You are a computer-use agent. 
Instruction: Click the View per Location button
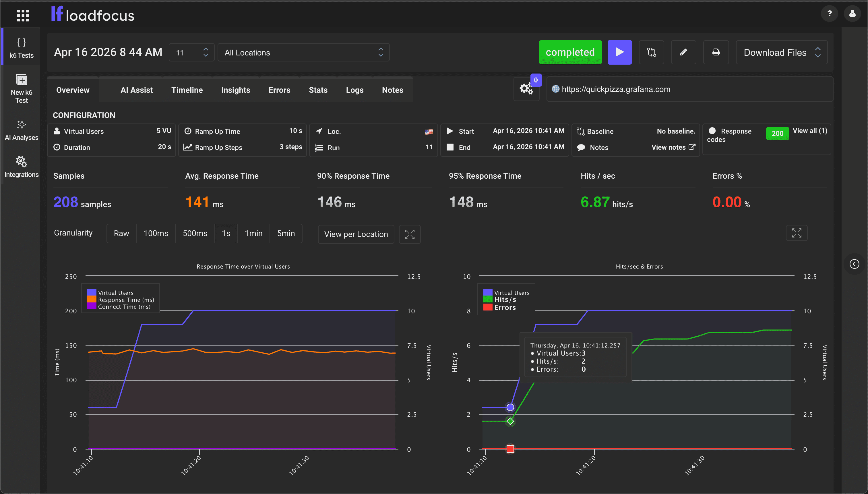pos(356,234)
